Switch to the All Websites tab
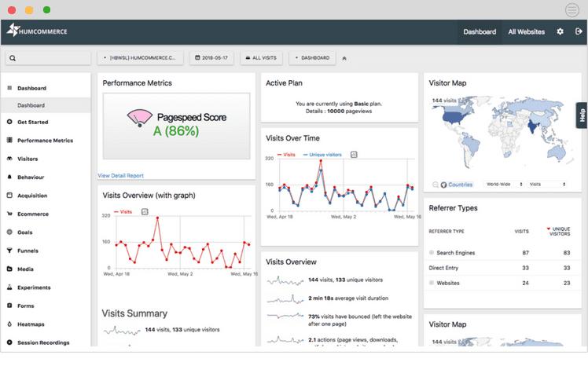Image resolution: width=588 pixels, height=366 pixels. tap(526, 32)
